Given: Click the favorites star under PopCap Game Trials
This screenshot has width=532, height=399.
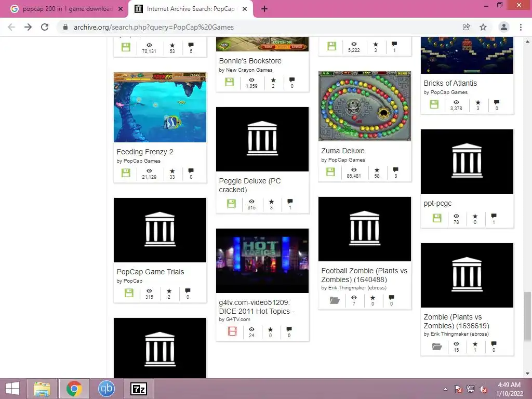Looking at the screenshot, I should click(x=169, y=291).
